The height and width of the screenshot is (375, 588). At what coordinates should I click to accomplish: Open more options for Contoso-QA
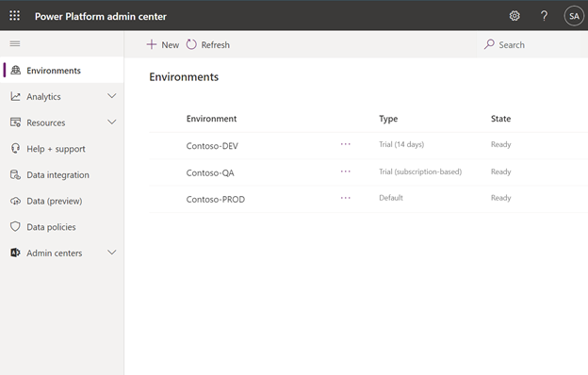coord(346,171)
